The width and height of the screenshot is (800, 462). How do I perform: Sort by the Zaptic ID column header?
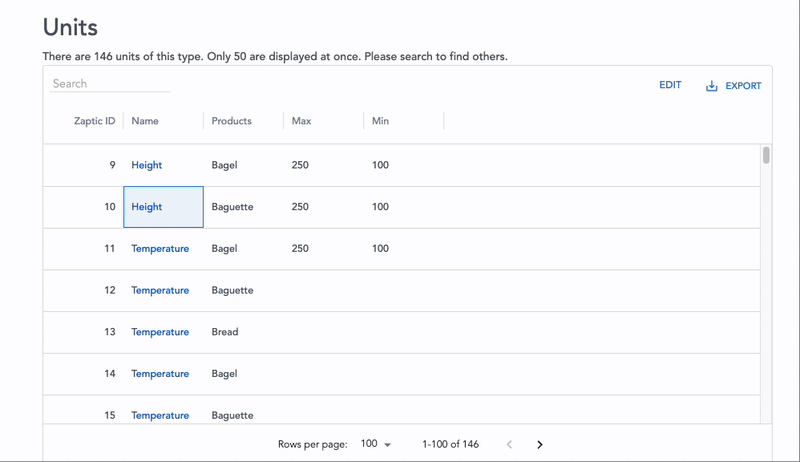coord(94,121)
